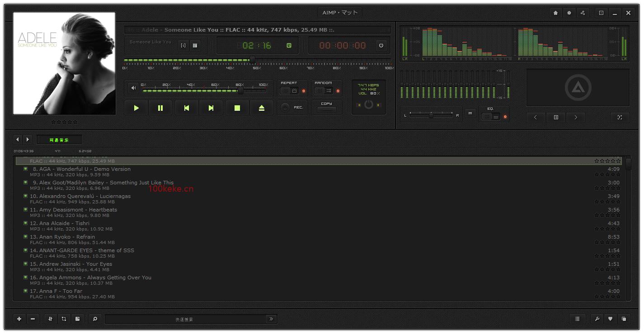Image resolution: width=644 pixels, height=334 pixels.
Task: Open the sort playlist icon
Action: pos(50,319)
